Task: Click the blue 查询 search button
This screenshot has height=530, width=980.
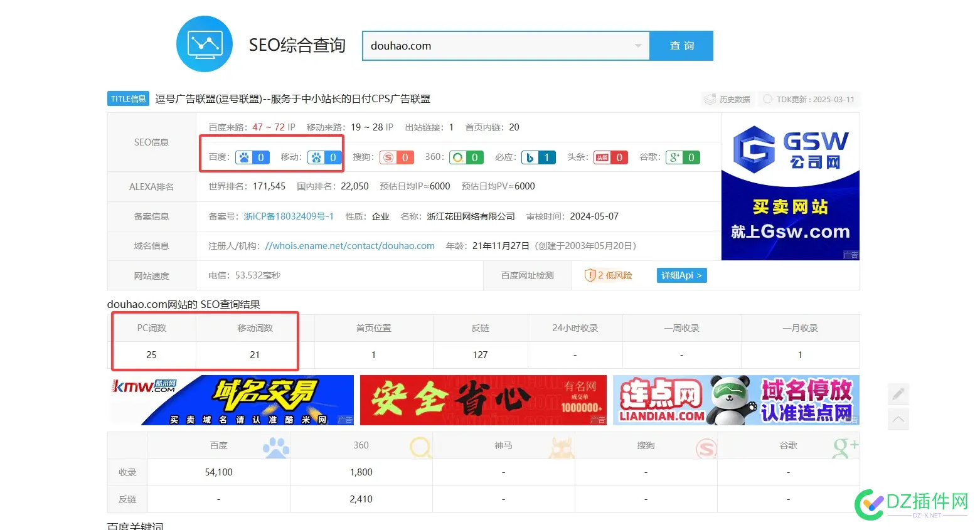Action: (681, 45)
